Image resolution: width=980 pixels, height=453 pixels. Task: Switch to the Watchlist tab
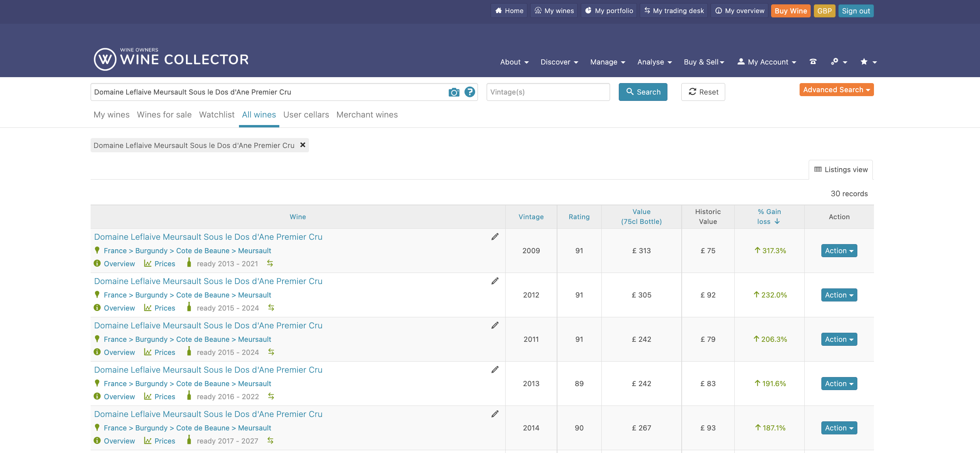pos(216,115)
